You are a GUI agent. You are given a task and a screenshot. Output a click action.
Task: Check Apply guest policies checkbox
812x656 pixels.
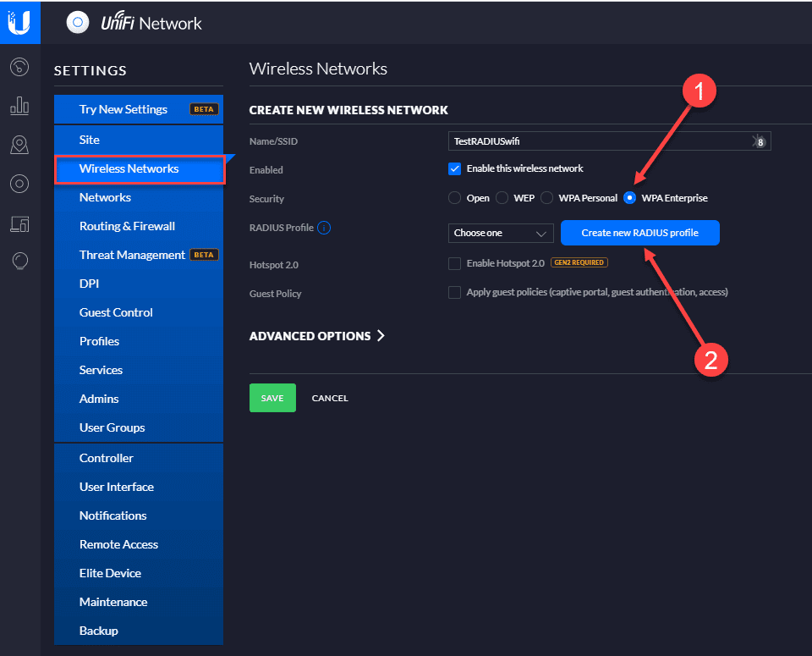(454, 292)
